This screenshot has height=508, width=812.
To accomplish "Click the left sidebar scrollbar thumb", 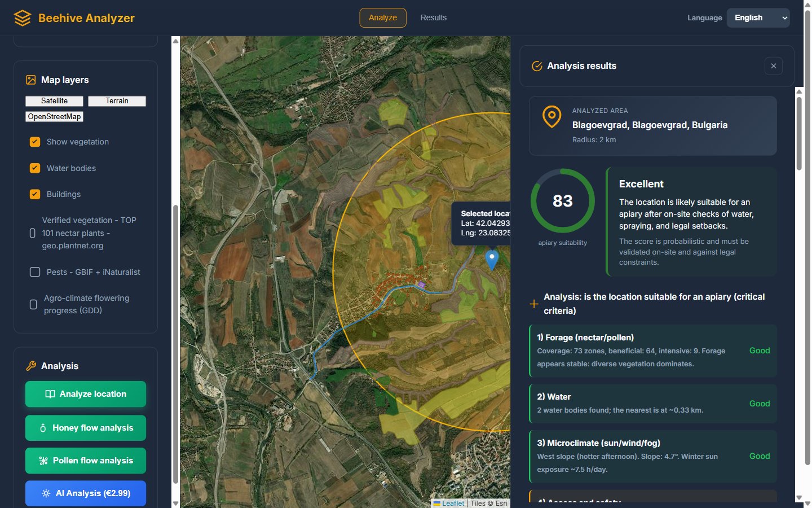I will 175,344.
